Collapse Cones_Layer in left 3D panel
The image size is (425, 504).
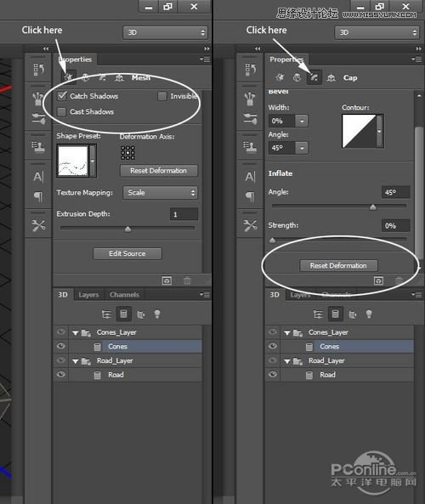click(76, 333)
